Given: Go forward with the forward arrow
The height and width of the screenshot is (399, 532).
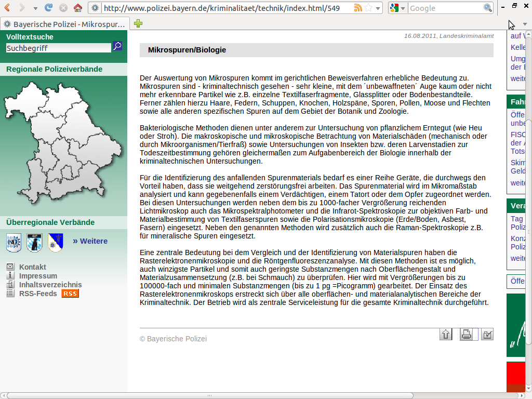Looking at the screenshot, I should point(22,7).
